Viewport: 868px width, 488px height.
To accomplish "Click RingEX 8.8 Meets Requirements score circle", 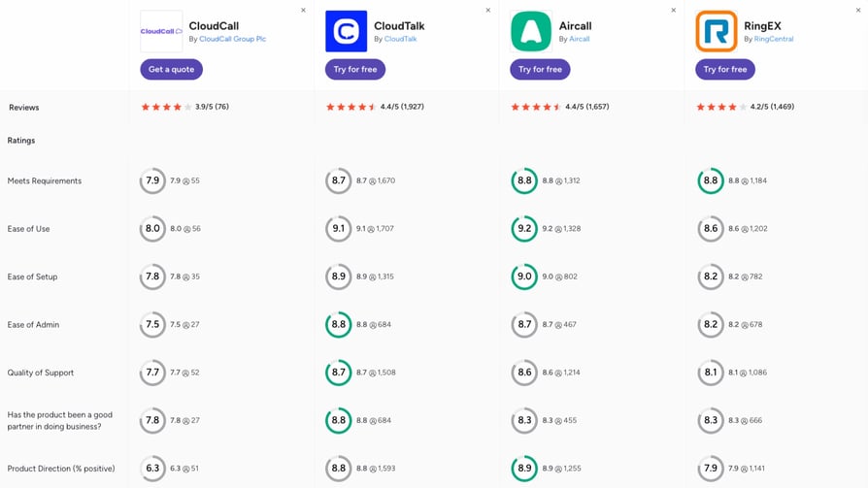I will point(711,180).
